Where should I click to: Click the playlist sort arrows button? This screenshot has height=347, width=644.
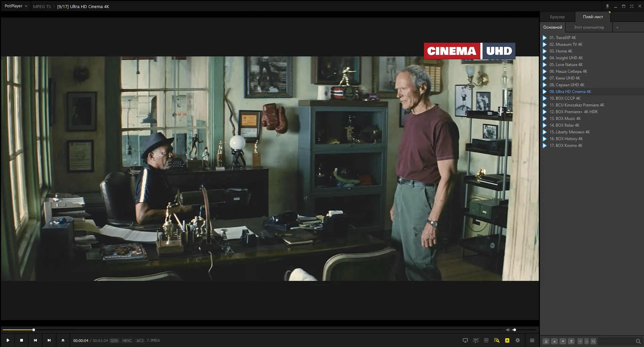click(x=593, y=341)
